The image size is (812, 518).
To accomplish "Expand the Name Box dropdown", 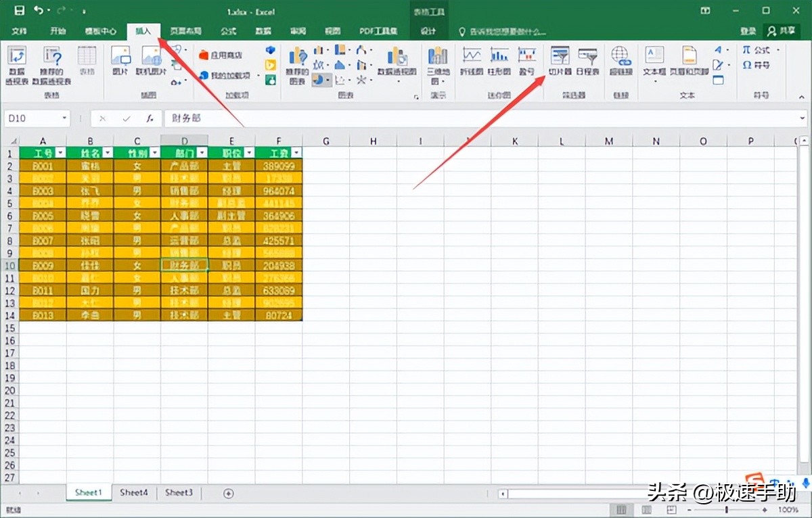I will click(65, 118).
